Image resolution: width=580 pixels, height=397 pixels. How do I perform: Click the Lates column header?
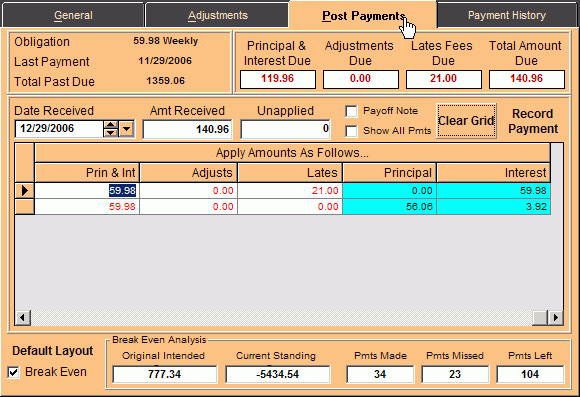click(290, 173)
